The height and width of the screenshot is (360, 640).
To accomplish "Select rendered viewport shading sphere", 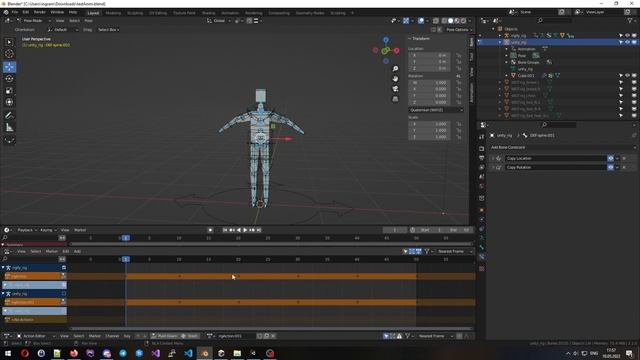I will 463,21.
